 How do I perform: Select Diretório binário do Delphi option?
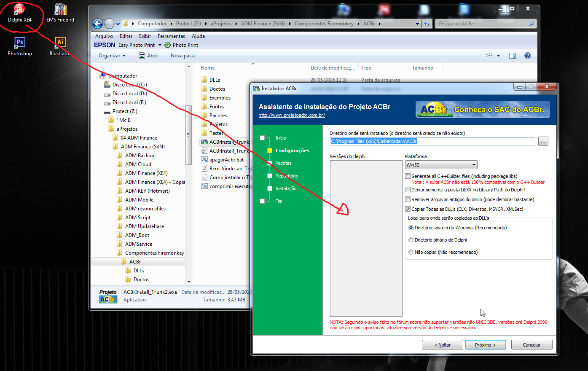point(411,240)
